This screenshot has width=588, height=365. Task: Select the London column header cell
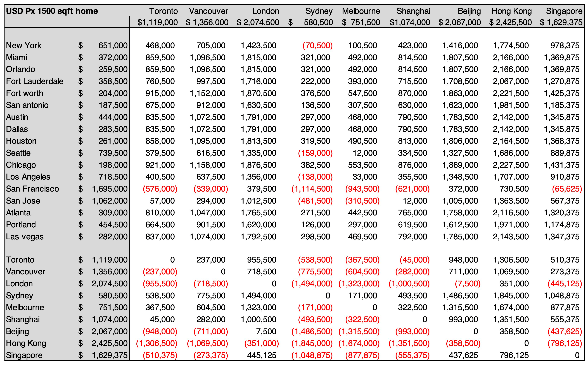266,11
